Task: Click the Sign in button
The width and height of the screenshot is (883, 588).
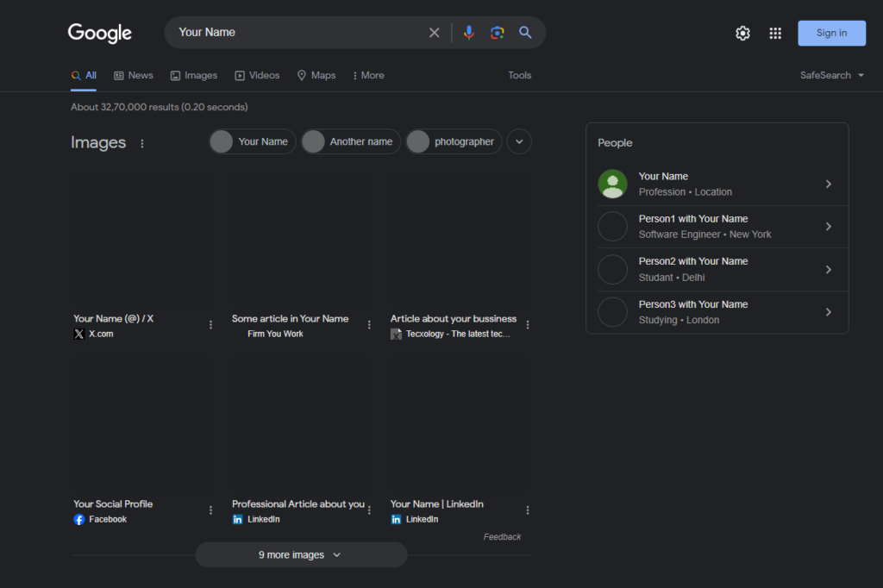Action: tap(832, 34)
